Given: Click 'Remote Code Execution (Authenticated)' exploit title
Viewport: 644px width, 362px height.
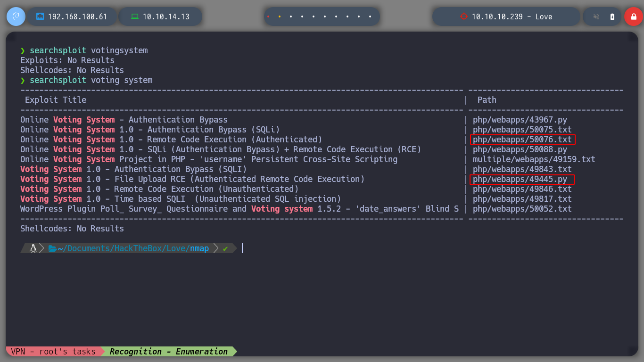Looking at the screenshot, I should pyautogui.click(x=171, y=140).
